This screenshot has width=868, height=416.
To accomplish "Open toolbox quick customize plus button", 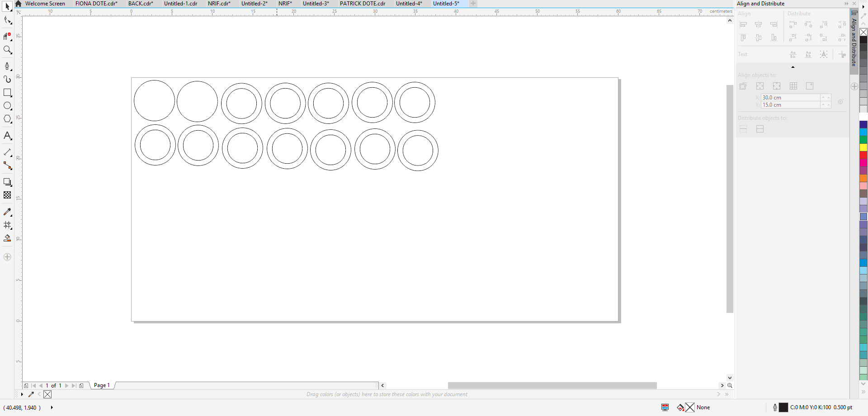I will click(7, 257).
